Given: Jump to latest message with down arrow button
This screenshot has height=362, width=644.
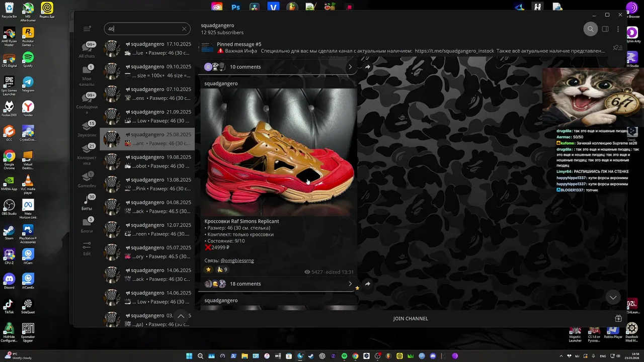Looking at the screenshot, I should (x=613, y=297).
